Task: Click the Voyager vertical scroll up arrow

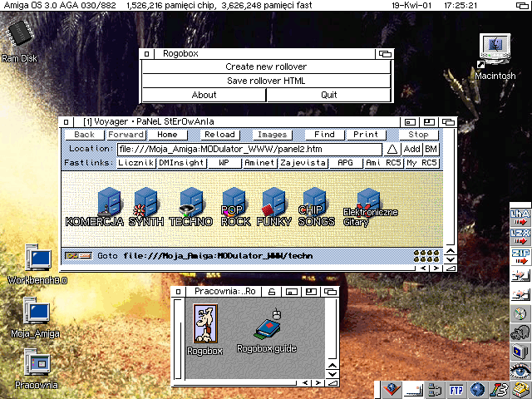Action: click(451, 251)
